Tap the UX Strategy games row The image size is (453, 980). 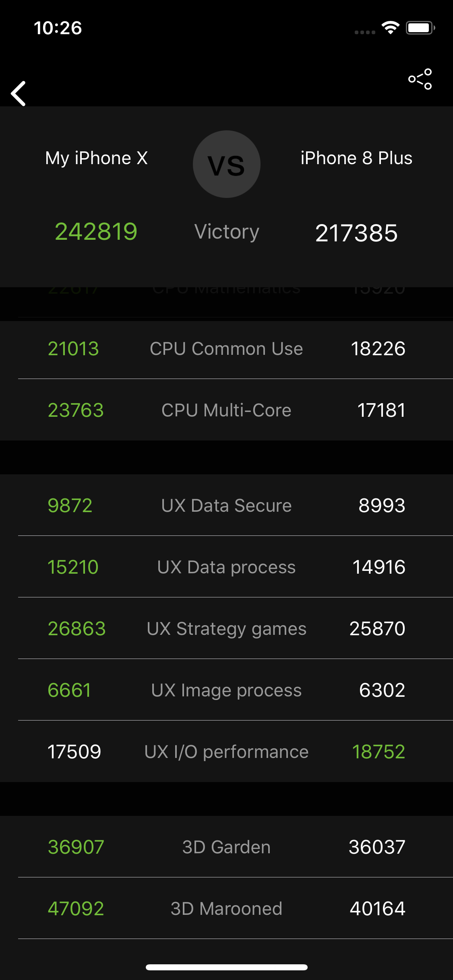coord(227,628)
